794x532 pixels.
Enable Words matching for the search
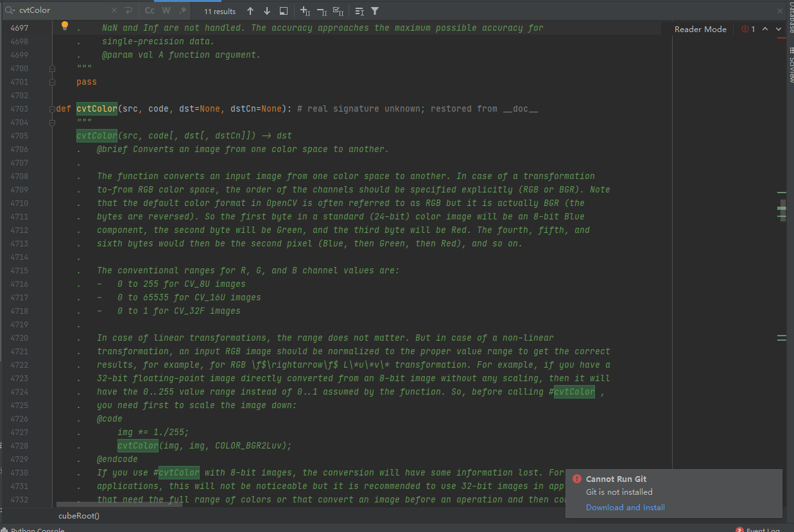coord(167,11)
